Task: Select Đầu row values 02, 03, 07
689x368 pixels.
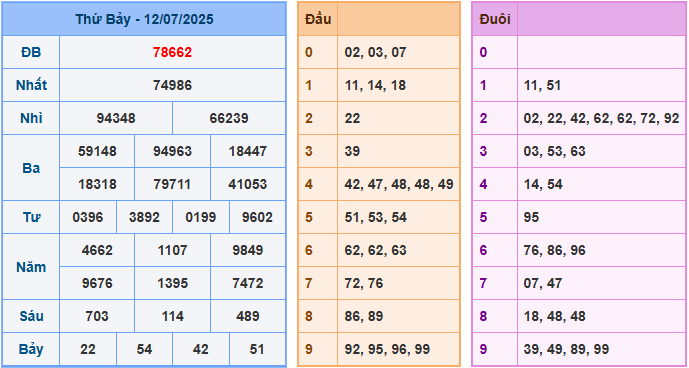Action: [x=375, y=52]
